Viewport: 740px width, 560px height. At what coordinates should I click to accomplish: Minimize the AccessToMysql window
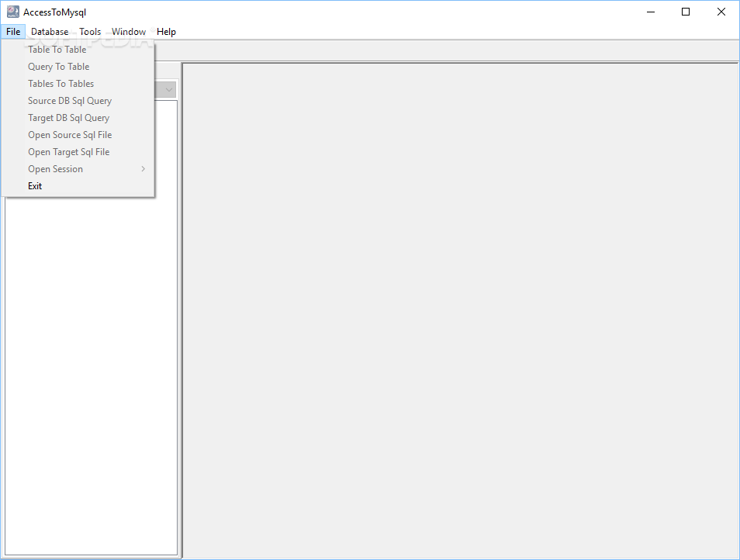click(651, 12)
